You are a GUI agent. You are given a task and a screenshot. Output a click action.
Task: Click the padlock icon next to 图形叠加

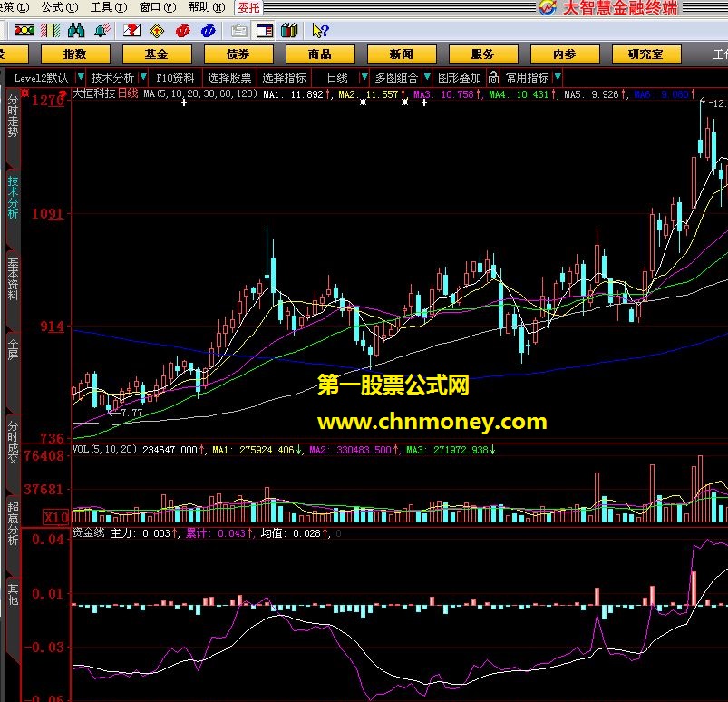tap(493, 77)
